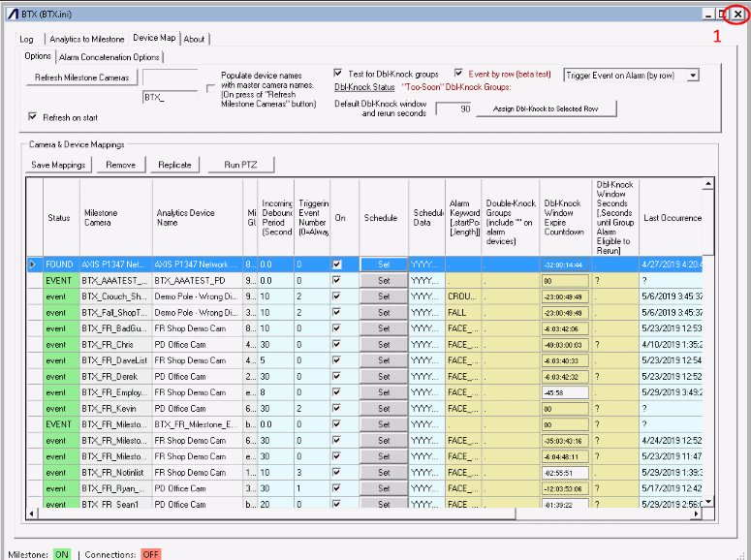Click the Dbl-Knock Status link
Viewport: 751px width, 560px height.
pos(364,87)
